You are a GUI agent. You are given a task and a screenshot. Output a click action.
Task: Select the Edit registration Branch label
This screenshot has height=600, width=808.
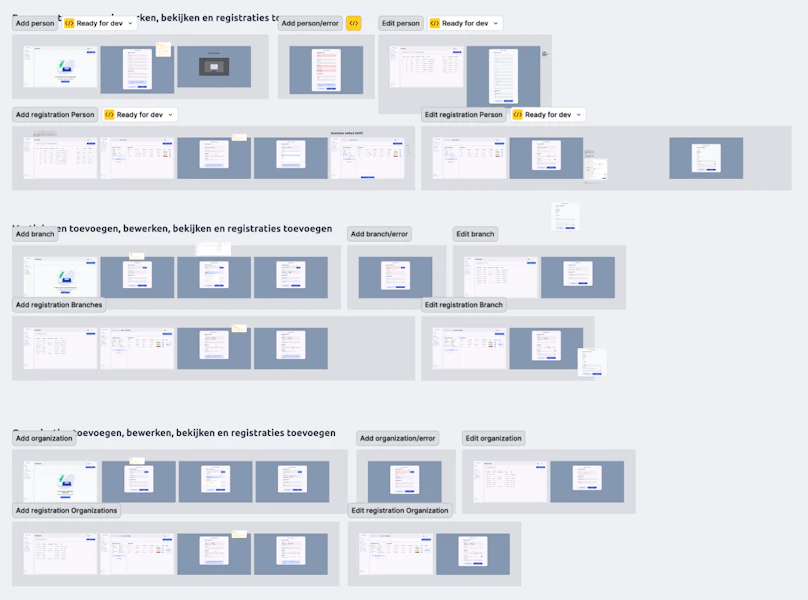(x=464, y=305)
